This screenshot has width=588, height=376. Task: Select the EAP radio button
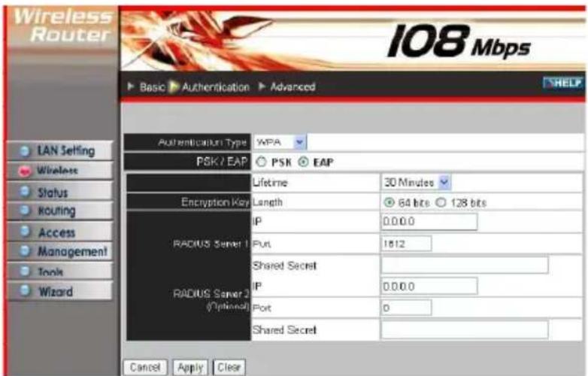(x=303, y=162)
